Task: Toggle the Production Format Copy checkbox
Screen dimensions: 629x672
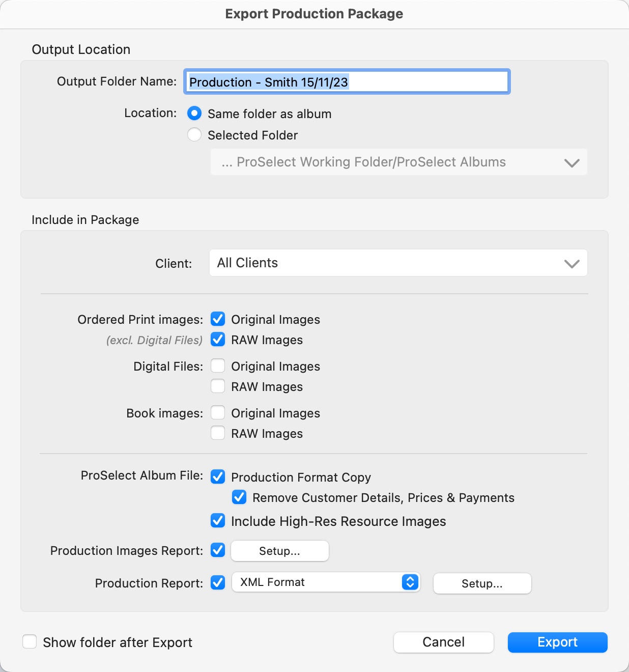Action: pyautogui.click(x=218, y=477)
